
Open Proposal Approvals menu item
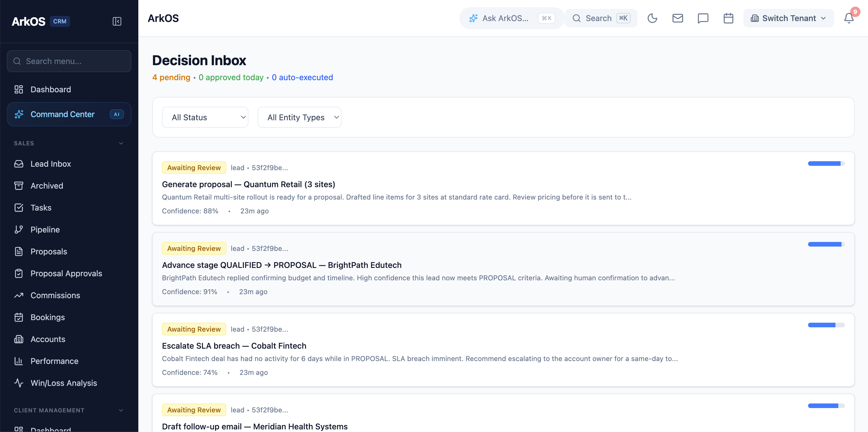pyautogui.click(x=69, y=273)
